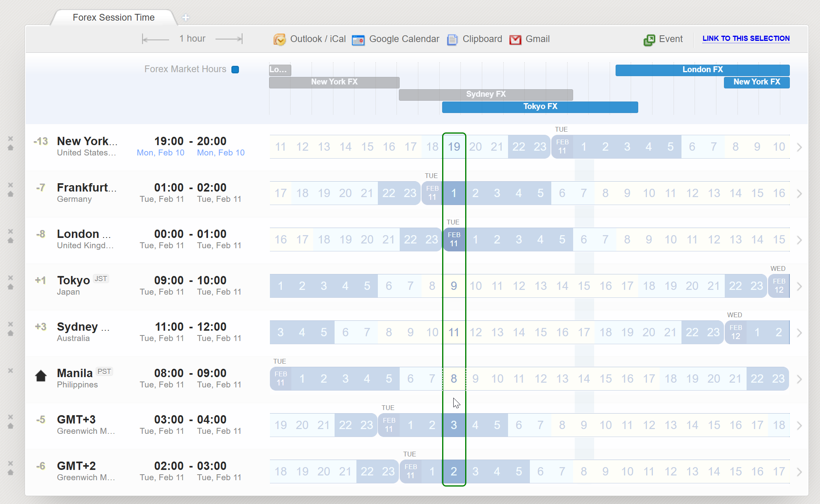Viewport: 820px width, 504px height.
Task: Toggle the JST badge next to Tokyo
Action: (x=101, y=279)
